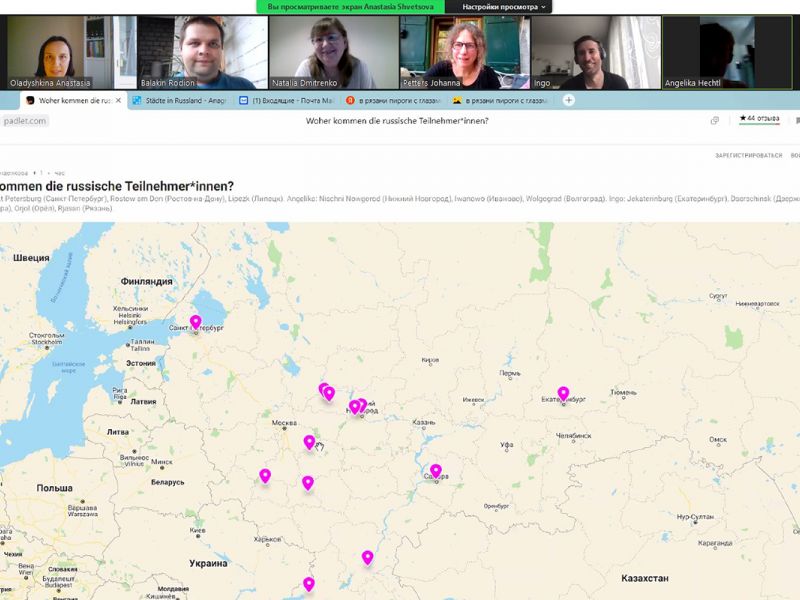Click the page title in browser address bar

click(397, 121)
